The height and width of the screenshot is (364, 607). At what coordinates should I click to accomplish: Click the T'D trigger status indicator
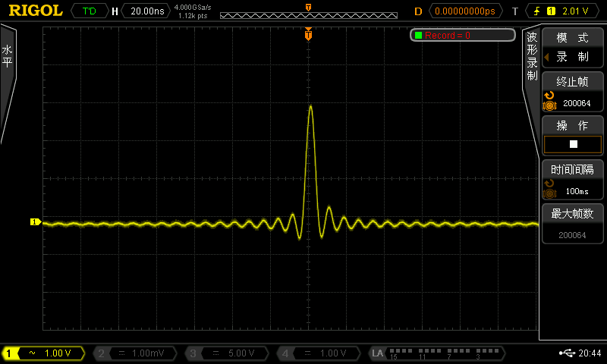click(90, 11)
